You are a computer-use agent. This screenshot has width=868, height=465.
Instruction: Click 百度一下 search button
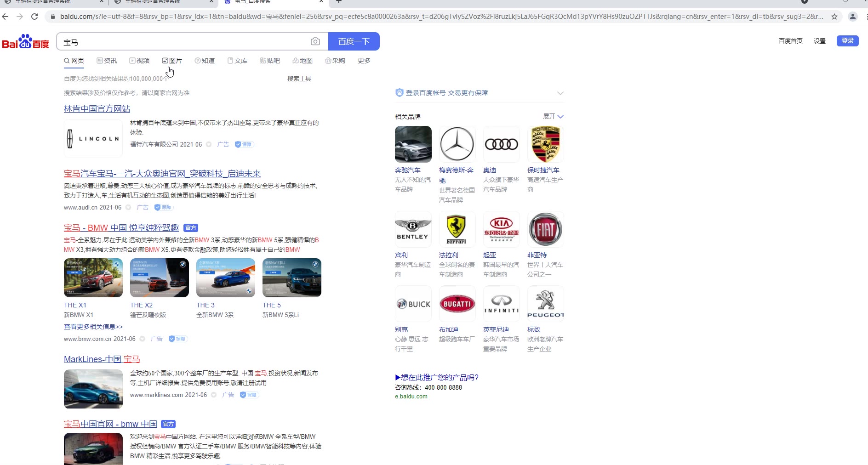[354, 41]
